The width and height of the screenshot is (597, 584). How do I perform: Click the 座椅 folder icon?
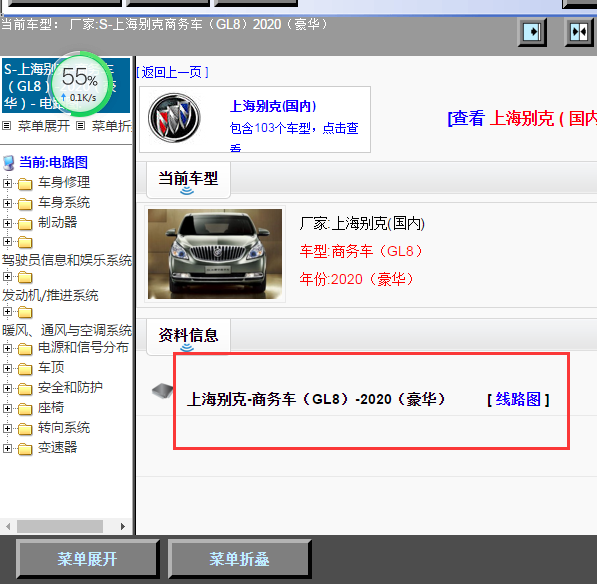tap(25, 409)
